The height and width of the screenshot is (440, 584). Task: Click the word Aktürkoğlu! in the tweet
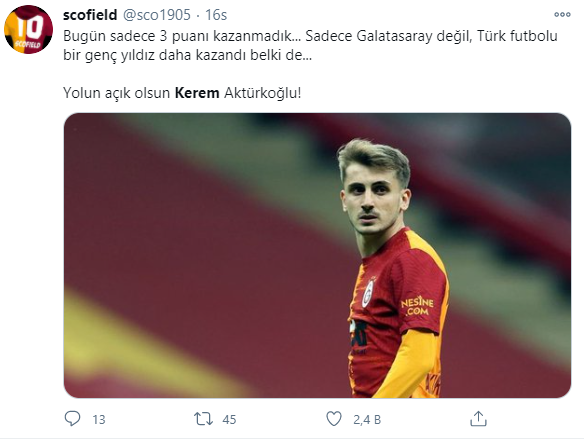pyautogui.click(x=262, y=93)
